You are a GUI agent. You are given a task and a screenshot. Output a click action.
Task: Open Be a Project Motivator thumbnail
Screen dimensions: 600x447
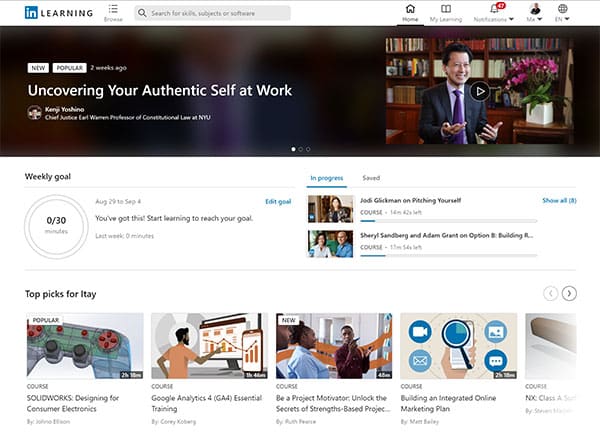[x=334, y=346]
